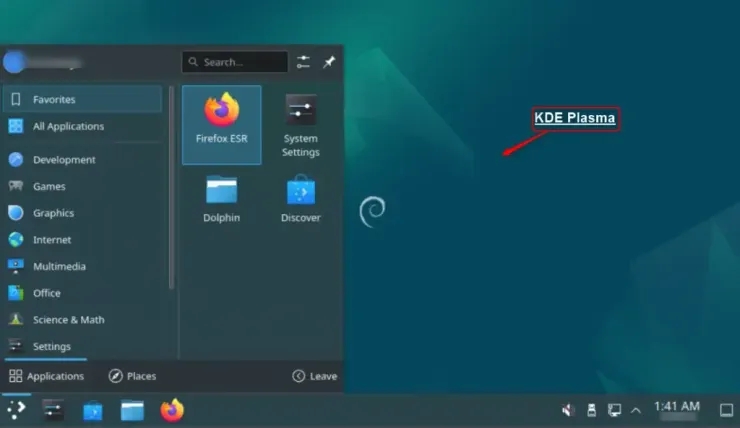740x428 pixels.
Task: Toggle the KDE application launcher button
Action: point(17,410)
